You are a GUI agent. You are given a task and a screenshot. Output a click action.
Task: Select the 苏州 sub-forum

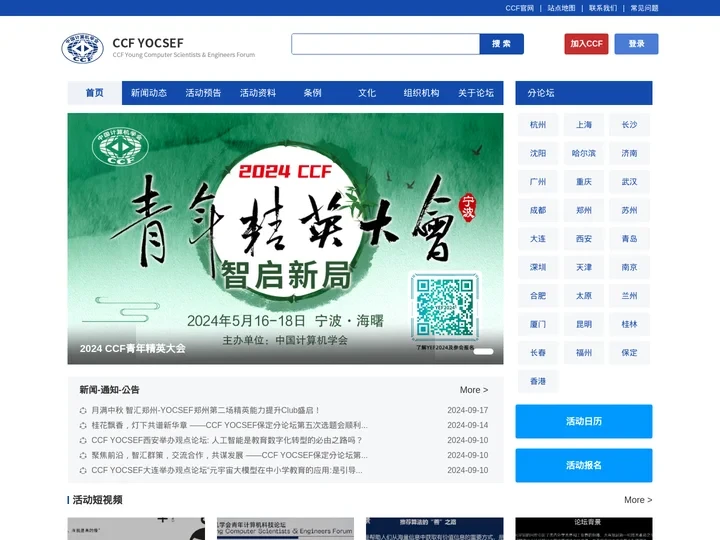[630, 210]
